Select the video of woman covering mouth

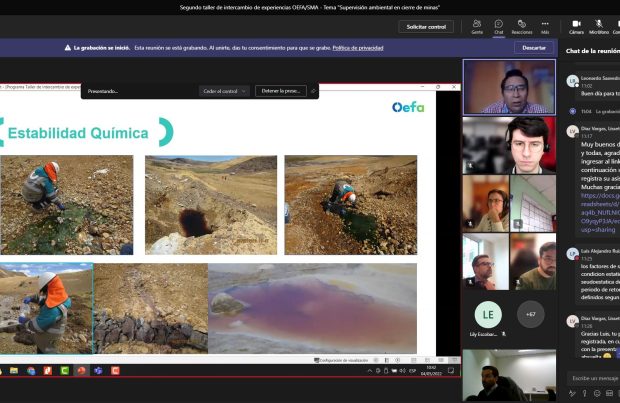(x=486, y=203)
